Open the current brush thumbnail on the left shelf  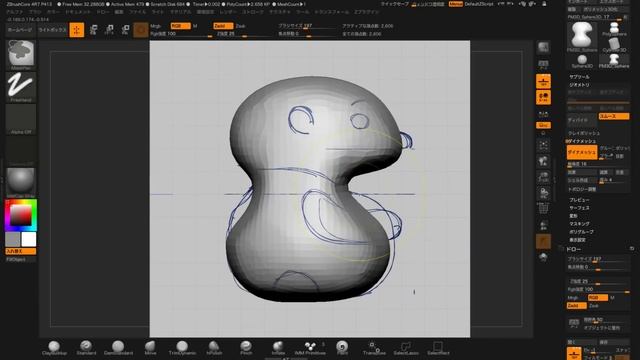click(x=21, y=55)
